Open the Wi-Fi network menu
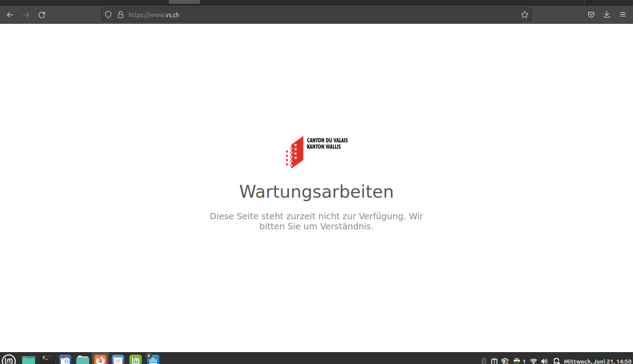The height and width of the screenshot is (364, 633). (534, 361)
